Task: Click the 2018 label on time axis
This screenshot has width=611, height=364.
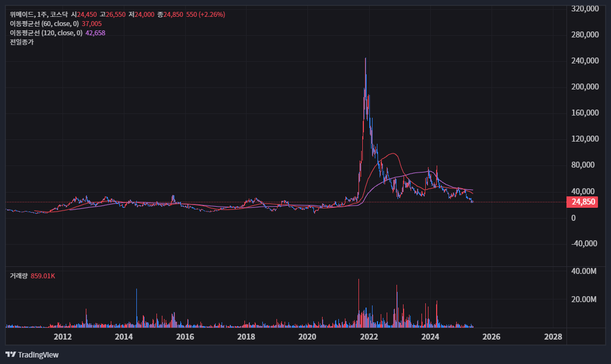Action: pyautogui.click(x=246, y=337)
